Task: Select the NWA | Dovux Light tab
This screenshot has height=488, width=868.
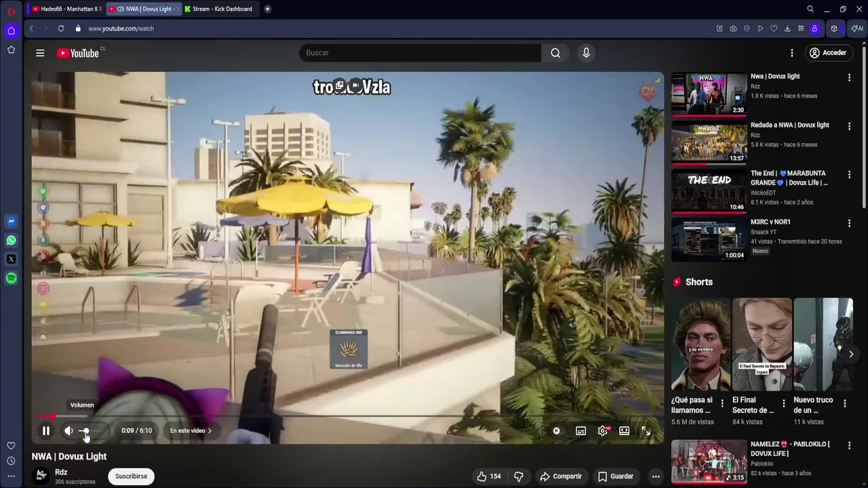Action: (x=142, y=9)
